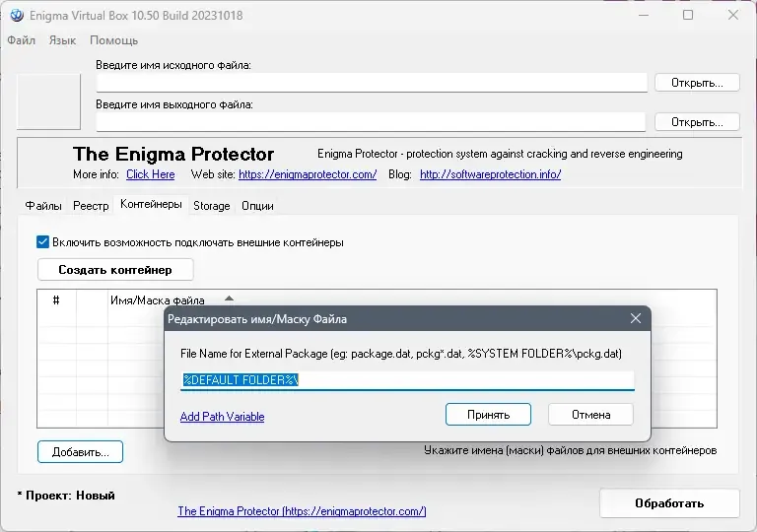Maximize the Enigma Virtual Box window
Viewport: 757px width, 532px height.
687,16
